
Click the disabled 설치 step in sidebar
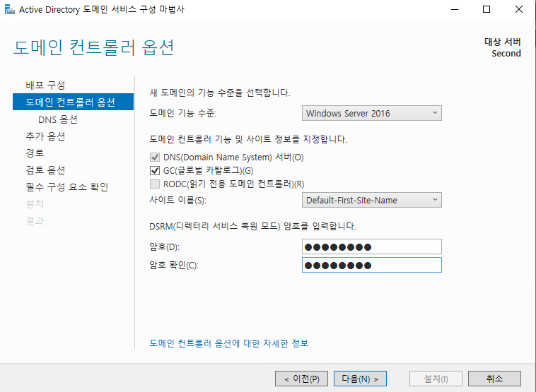coord(35,204)
